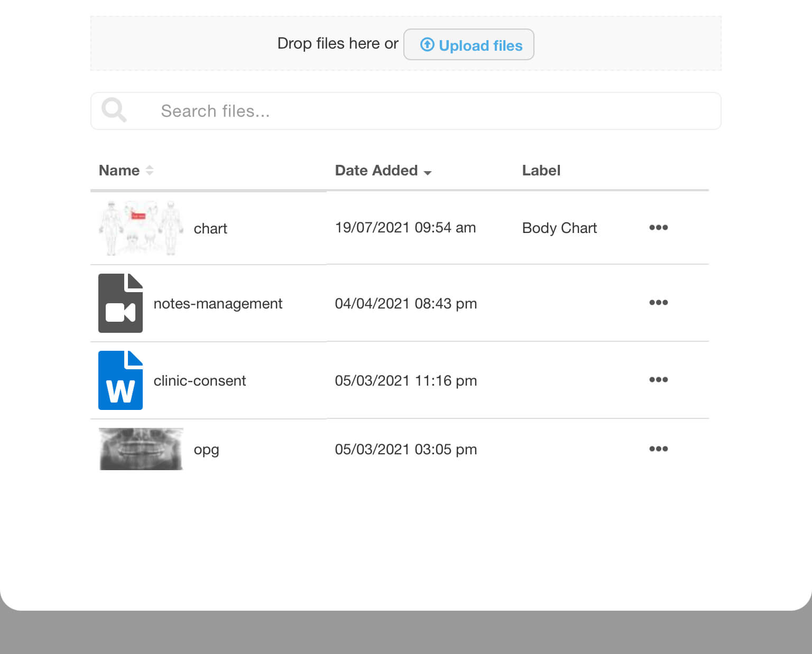Open the ellipsis menu for clinic-consent
Screen dimensions: 812x654
pos(658,380)
